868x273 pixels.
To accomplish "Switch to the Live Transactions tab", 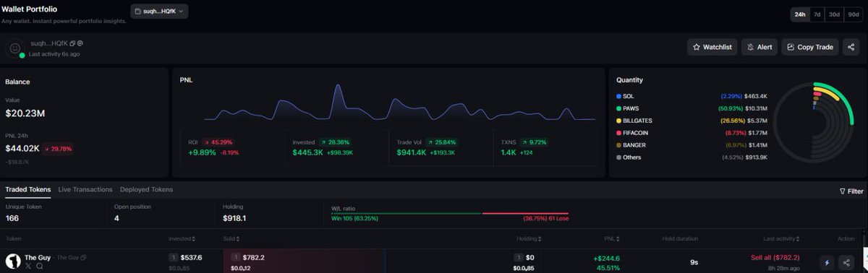I will [x=85, y=189].
